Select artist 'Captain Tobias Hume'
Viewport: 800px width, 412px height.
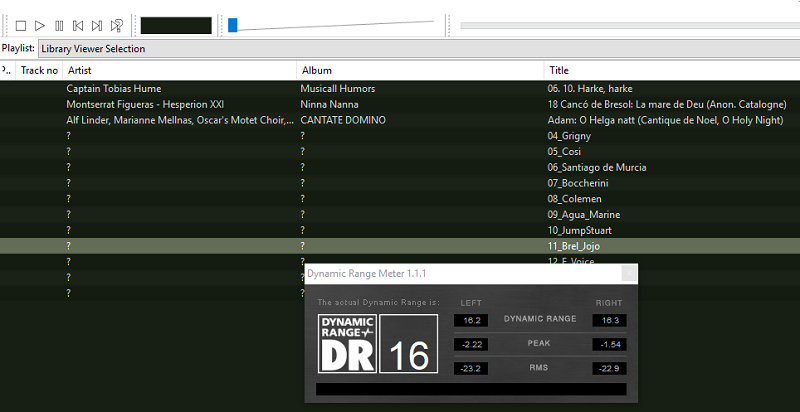(114, 89)
